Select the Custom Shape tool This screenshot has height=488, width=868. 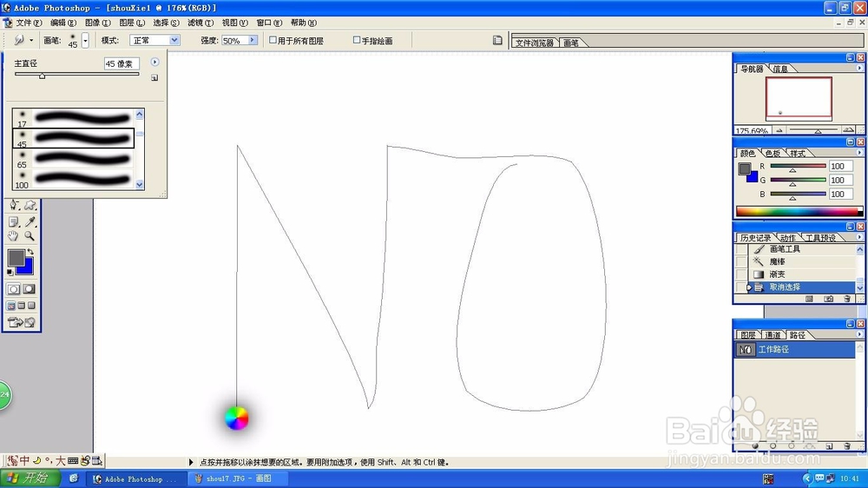click(30, 205)
